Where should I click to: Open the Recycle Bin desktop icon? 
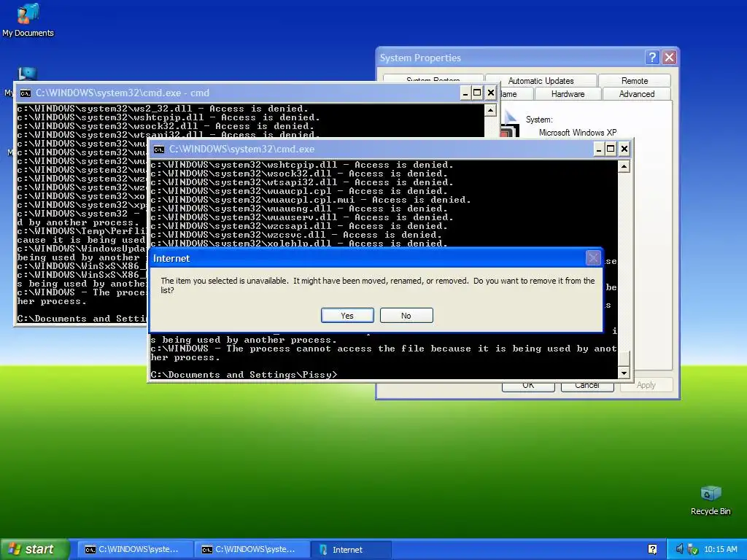711,500
